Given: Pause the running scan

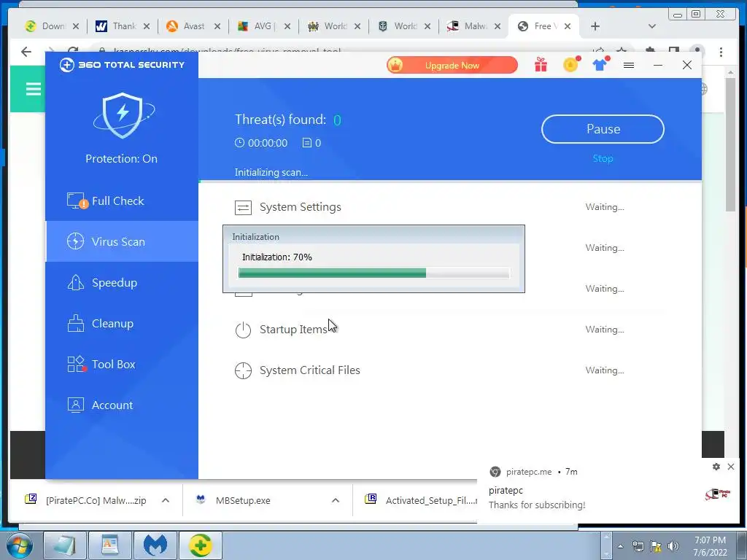Looking at the screenshot, I should click(x=603, y=129).
